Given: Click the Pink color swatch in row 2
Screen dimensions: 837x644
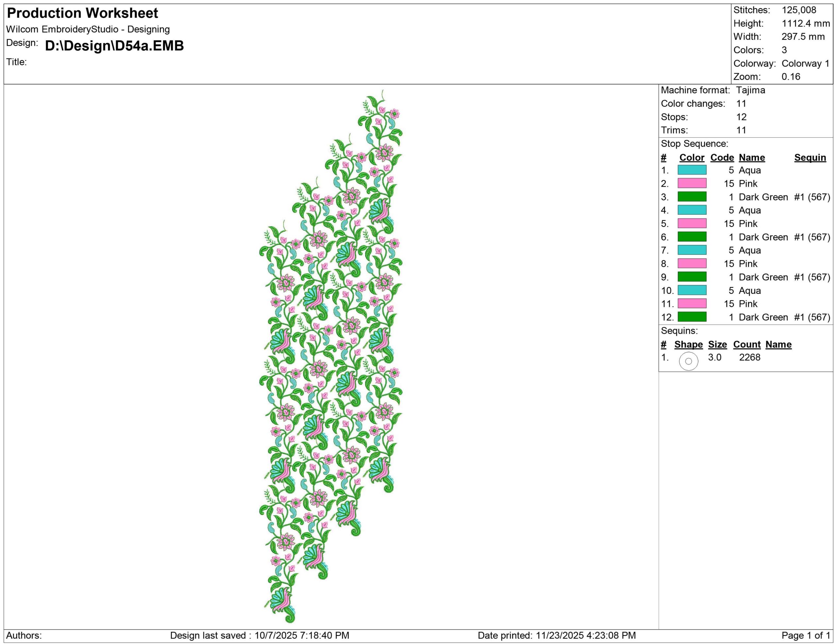Looking at the screenshot, I should (x=692, y=183).
